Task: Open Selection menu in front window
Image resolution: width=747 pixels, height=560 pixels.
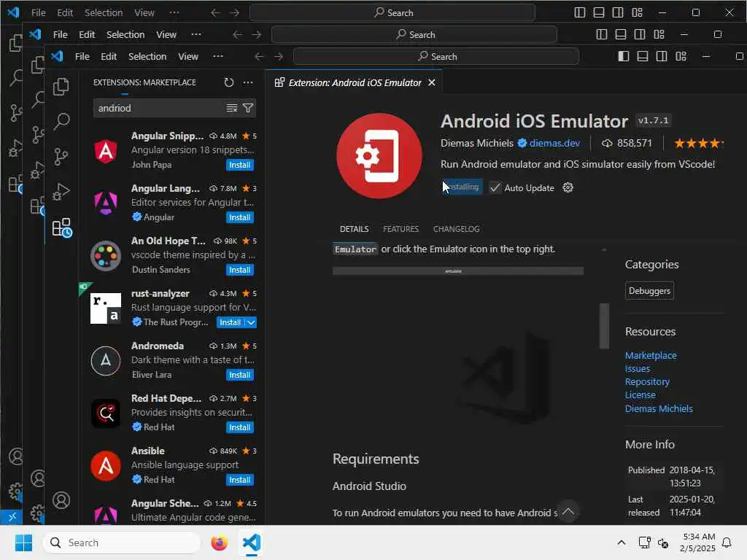Action: point(147,56)
